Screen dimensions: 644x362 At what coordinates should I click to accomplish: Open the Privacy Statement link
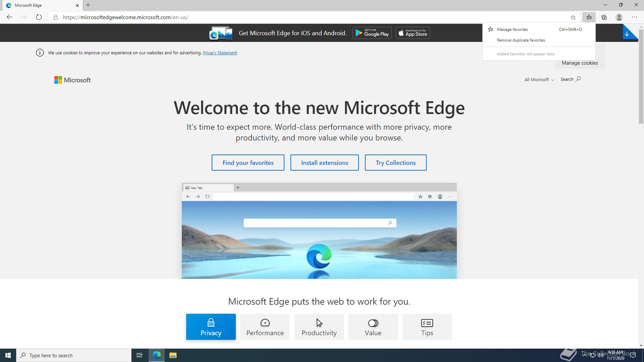pyautogui.click(x=220, y=53)
